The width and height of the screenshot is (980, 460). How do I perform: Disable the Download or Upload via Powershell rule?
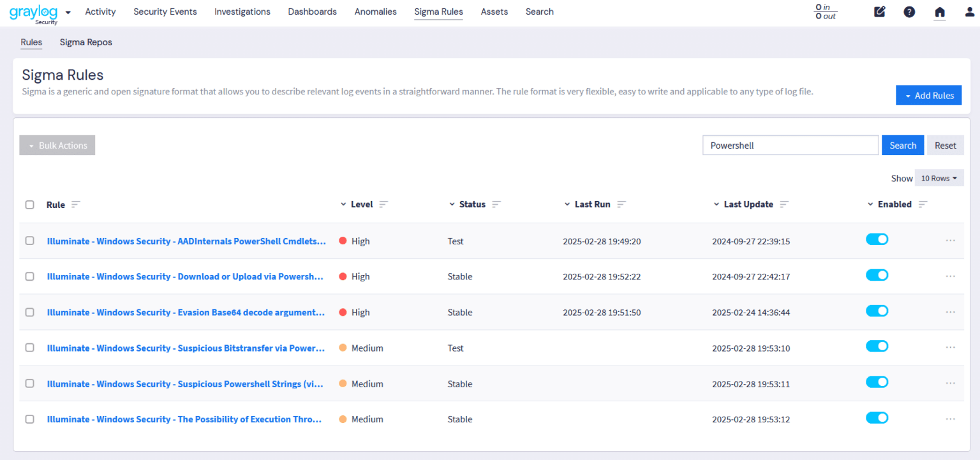click(x=877, y=275)
